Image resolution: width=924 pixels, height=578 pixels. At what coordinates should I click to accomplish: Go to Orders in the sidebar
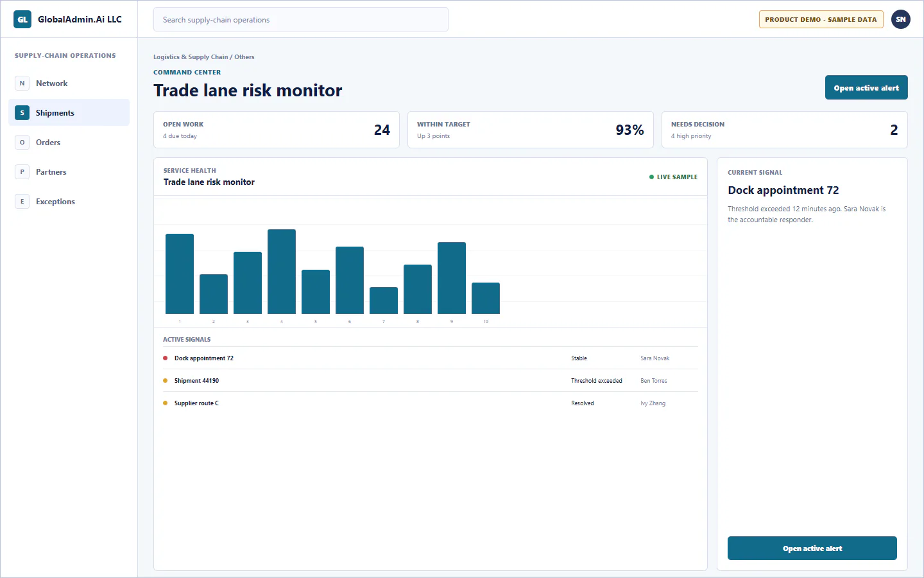(x=69, y=143)
